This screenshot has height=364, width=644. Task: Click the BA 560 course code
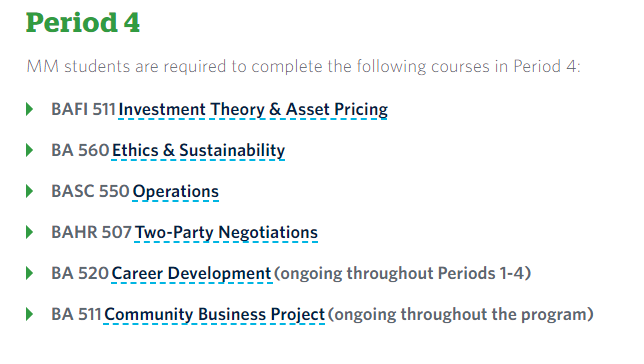(x=80, y=150)
